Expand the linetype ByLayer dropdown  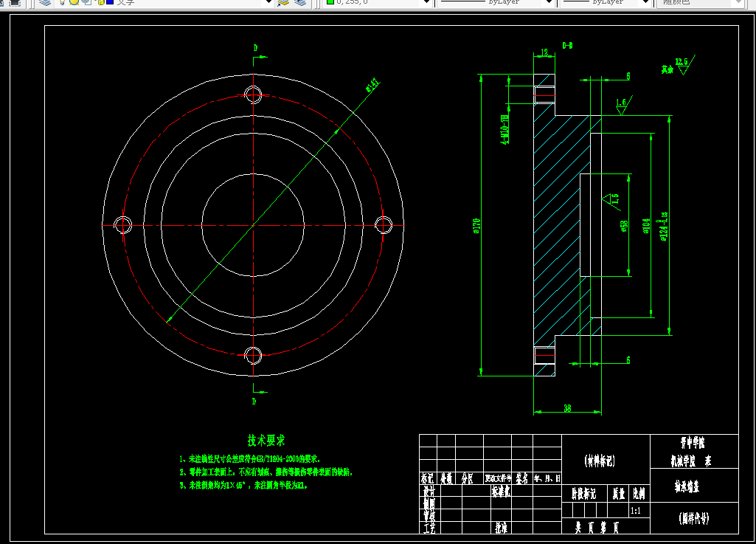coord(549,2)
